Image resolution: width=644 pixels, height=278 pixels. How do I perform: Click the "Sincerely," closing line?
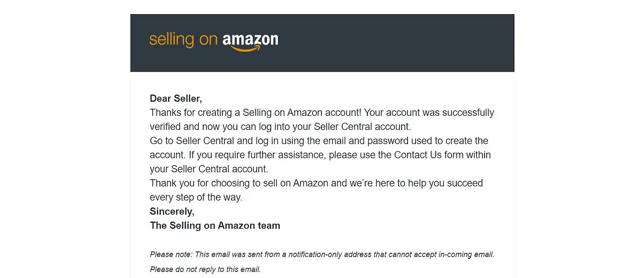pos(172,212)
